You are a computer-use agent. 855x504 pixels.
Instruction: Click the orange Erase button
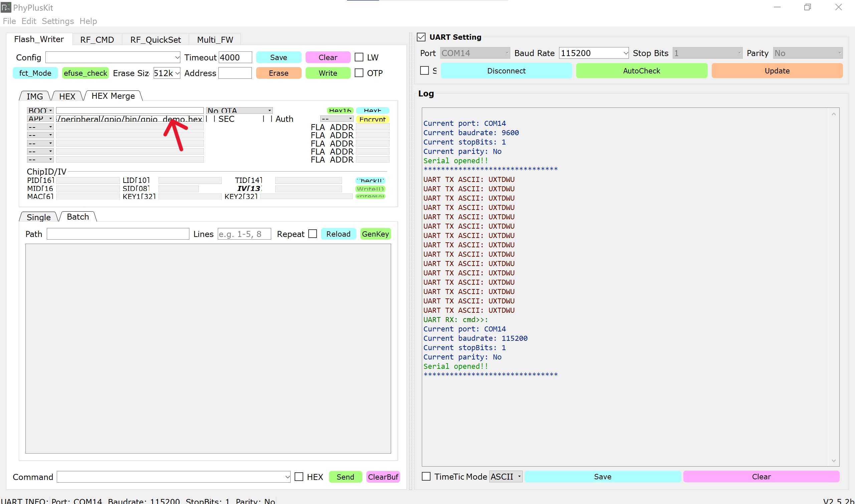pyautogui.click(x=279, y=73)
